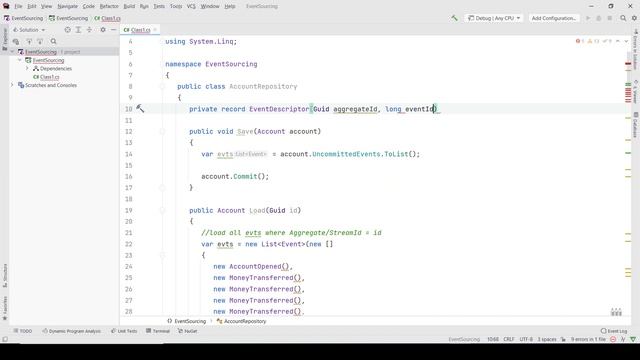
Task: Open Search Everywhere magnifier in top toolbar
Action: point(623,18)
